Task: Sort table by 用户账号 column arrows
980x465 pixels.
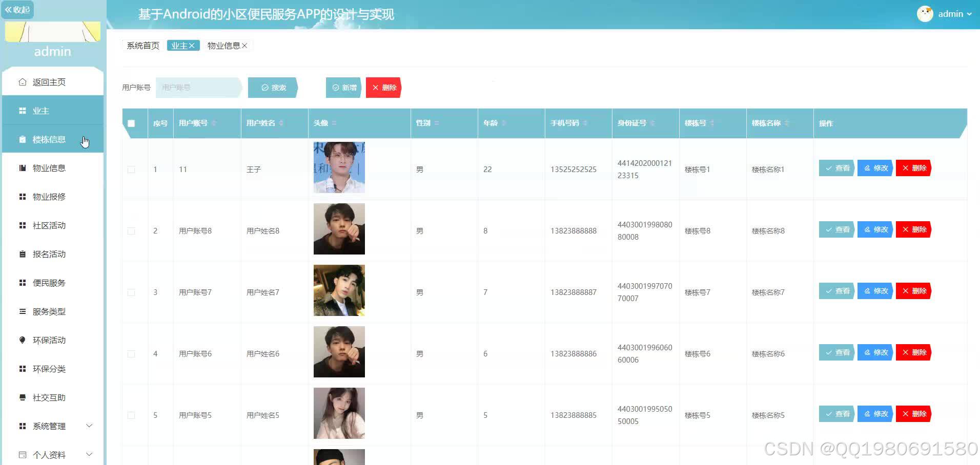Action: click(214, 123)
